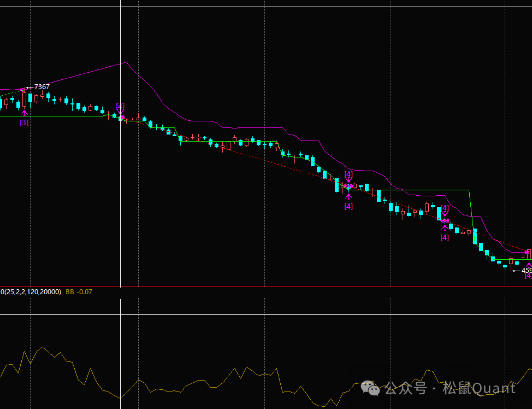Click the magenta up arrow above [3]
The width and height of the screenshot is (532, 409).
pos(24,113)
